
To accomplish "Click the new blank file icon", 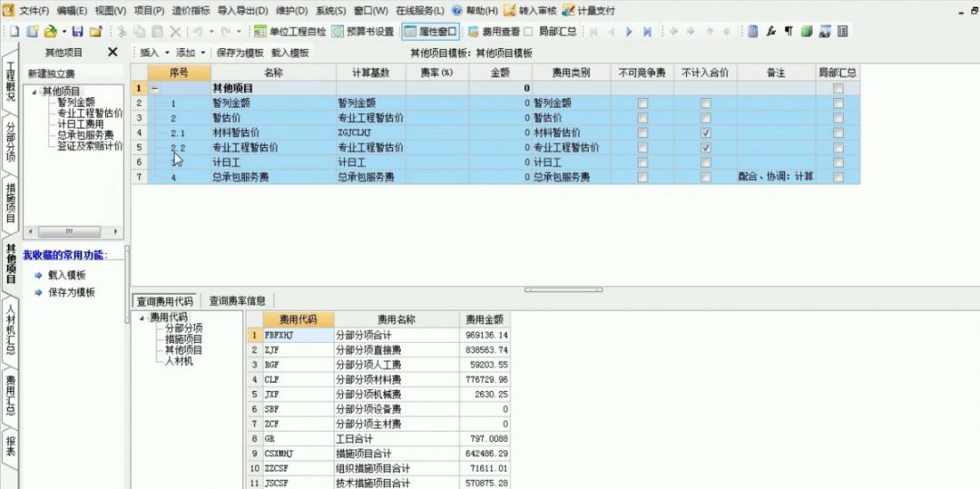I will [x=14, y=31].
